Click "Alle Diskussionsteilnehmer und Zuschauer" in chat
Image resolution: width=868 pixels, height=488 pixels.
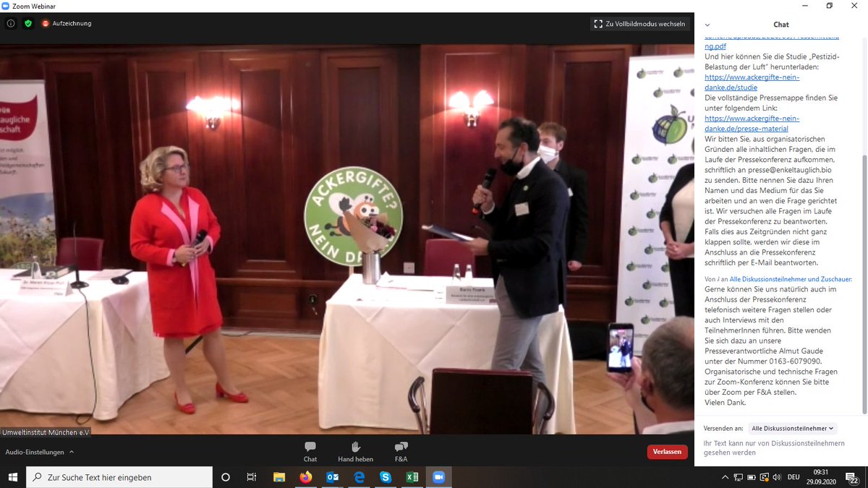point(791,279)
